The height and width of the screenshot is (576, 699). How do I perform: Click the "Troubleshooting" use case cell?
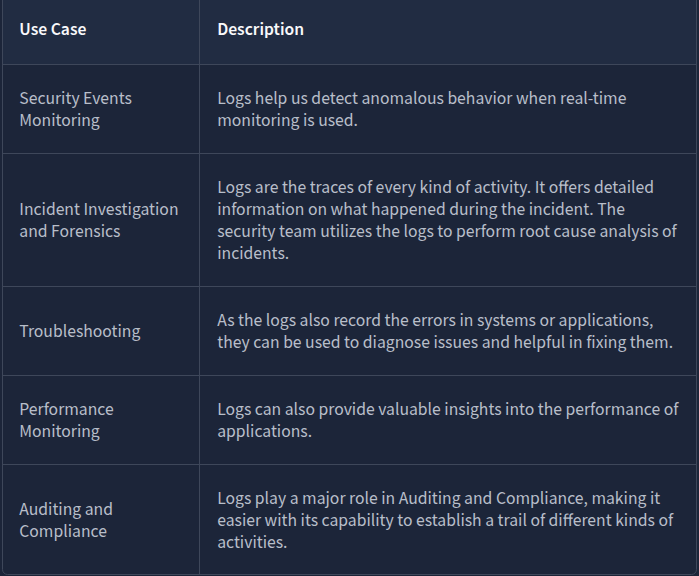tap(80, 331)
